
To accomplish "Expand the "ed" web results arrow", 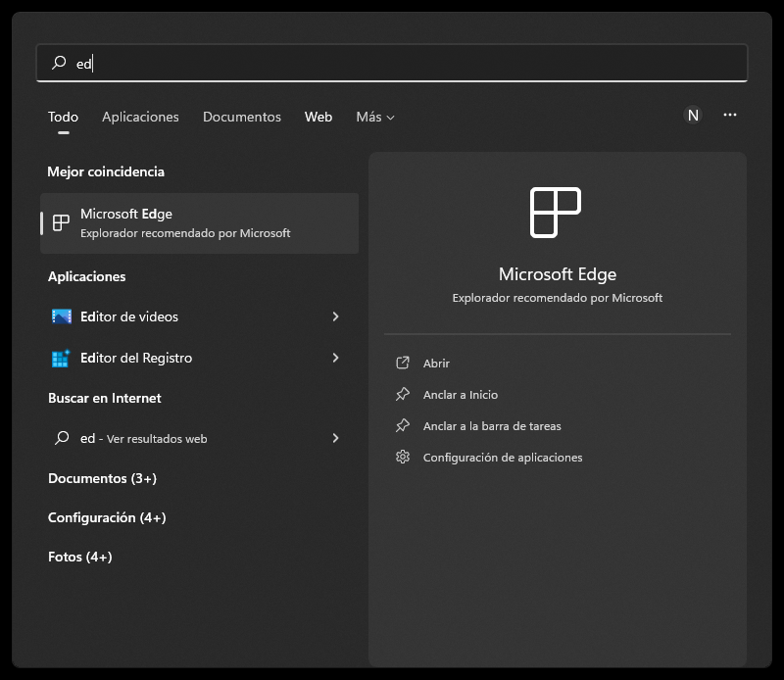I will pos(335,438).
